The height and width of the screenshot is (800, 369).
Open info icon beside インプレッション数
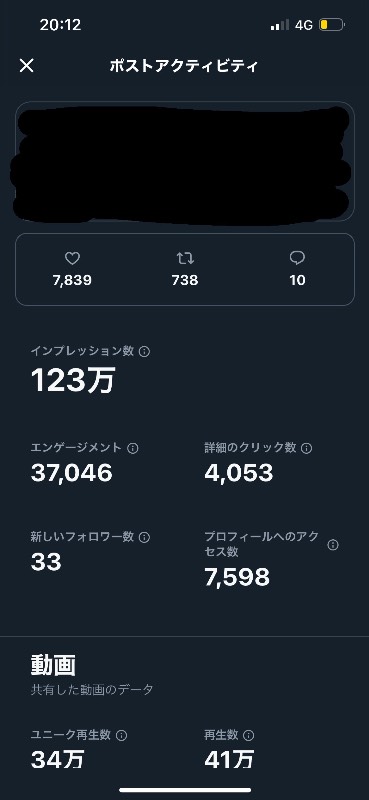[144, 352]
